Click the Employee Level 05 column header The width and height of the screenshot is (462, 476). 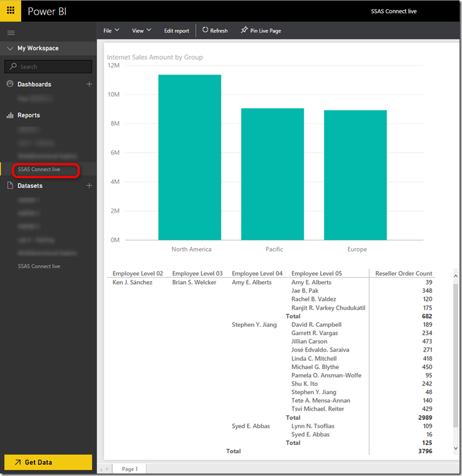(317, 273)
